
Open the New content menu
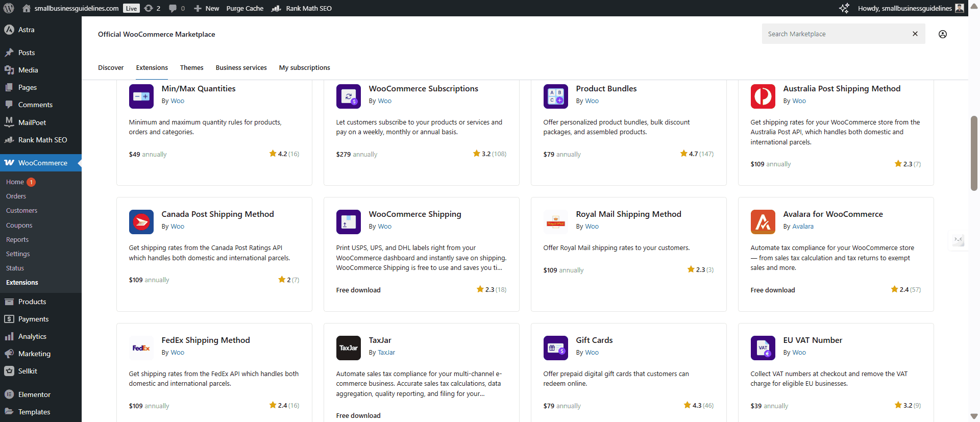point(206,8)
